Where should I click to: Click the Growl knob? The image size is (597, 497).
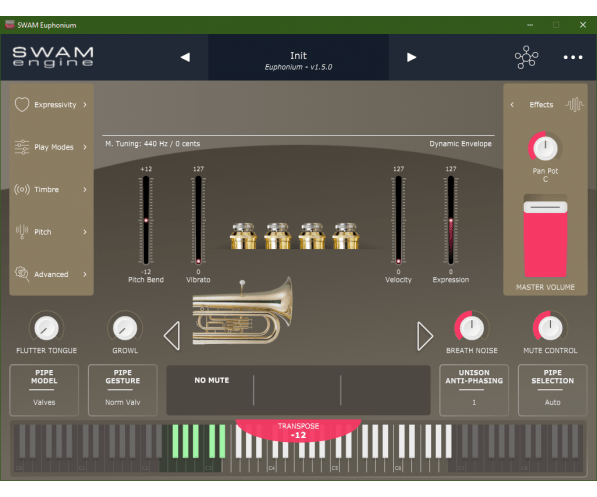[125, 328]
